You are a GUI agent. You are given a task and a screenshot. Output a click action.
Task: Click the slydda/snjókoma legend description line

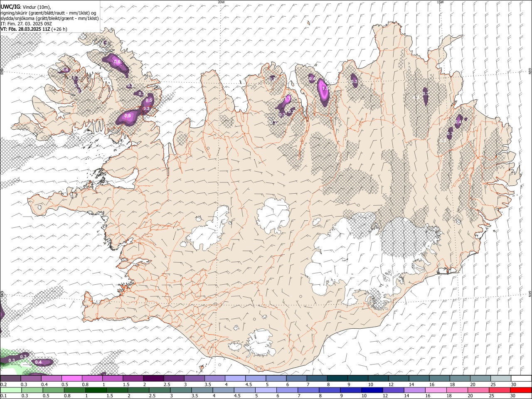tap(49, 18)
